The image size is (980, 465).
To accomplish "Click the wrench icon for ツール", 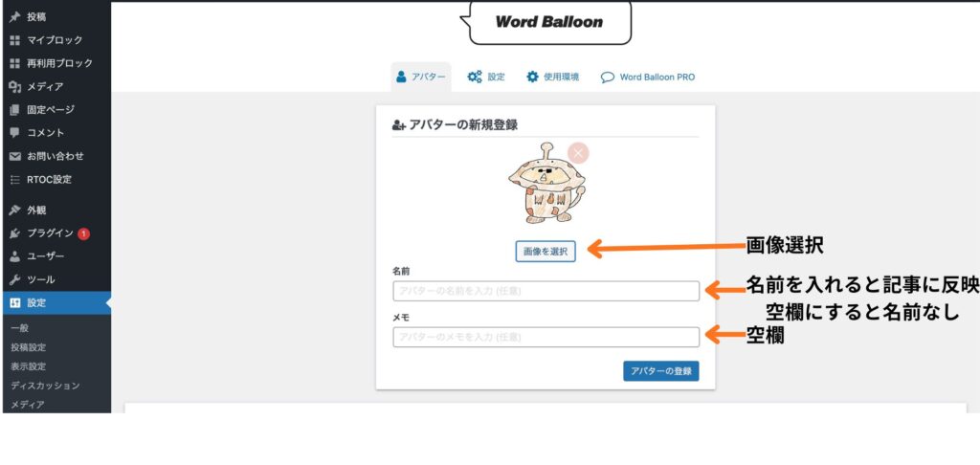I will [14, 280].
